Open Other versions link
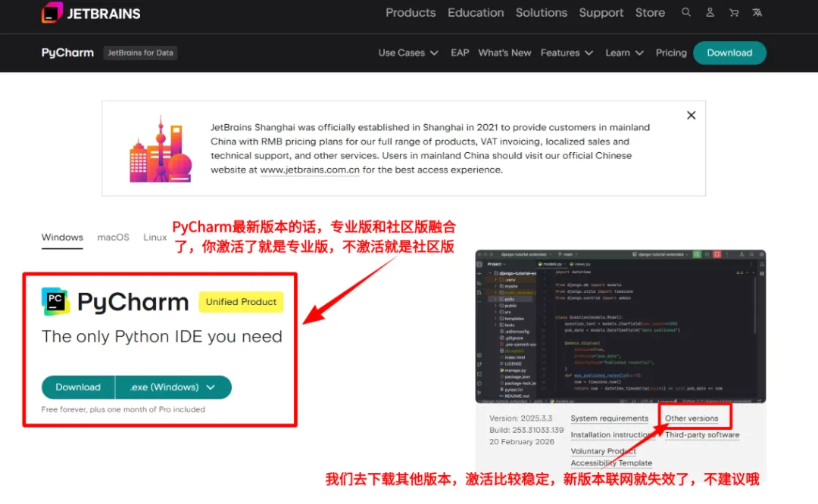818x504 pixels. click(x=692, y=418)
